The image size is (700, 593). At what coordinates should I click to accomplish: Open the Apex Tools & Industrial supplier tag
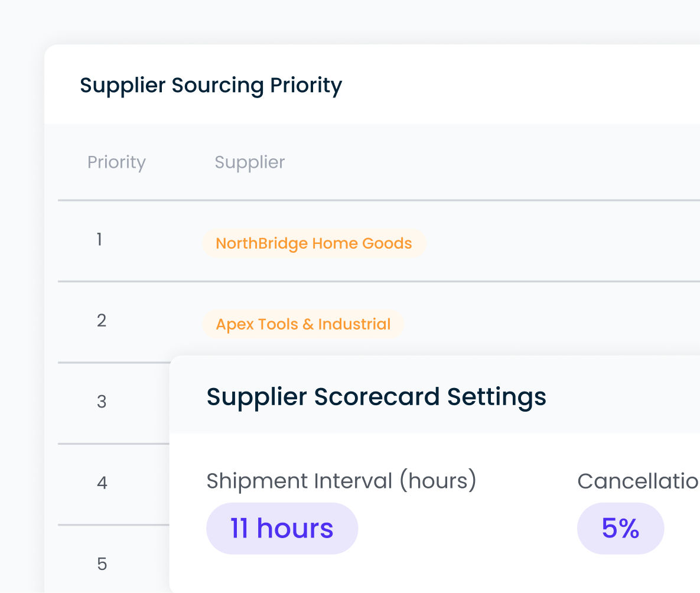pyautogui.click(x=303, y=324)
